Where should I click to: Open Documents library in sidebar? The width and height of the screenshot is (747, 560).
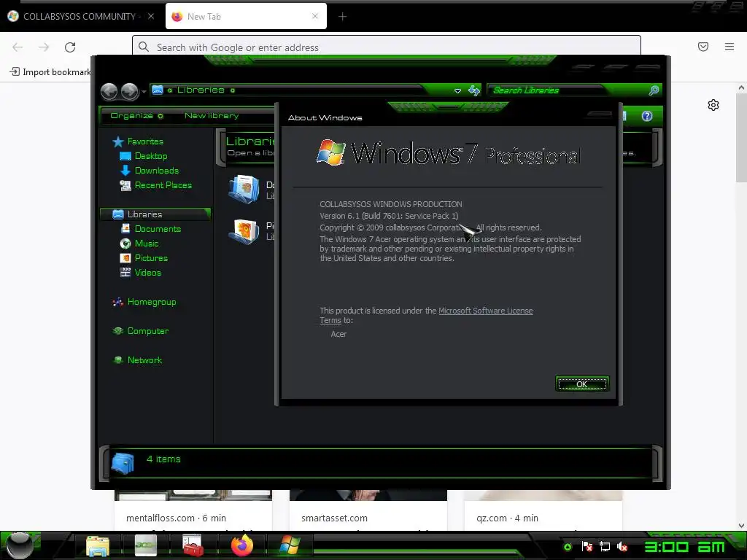coord(158,229)
